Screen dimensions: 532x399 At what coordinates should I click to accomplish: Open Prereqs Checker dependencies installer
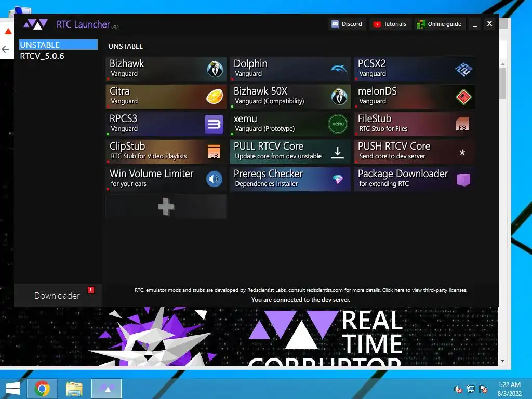click(290, 179)
